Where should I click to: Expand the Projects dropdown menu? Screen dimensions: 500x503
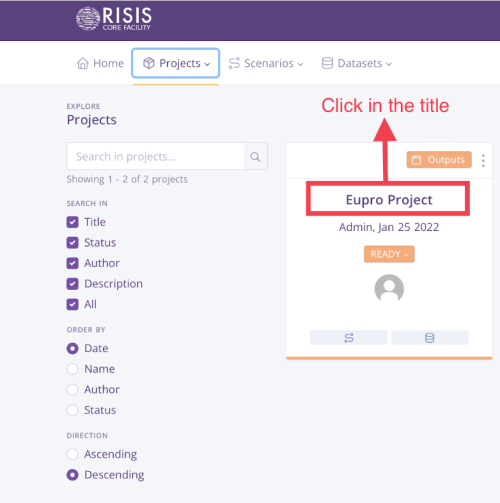pyautogui.click(x=176, y=63)
